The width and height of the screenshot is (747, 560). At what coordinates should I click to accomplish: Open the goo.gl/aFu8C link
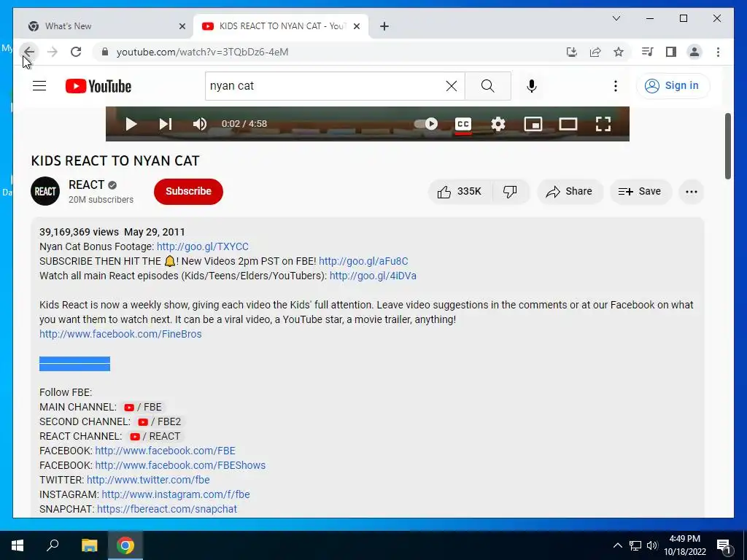[363, 262]
